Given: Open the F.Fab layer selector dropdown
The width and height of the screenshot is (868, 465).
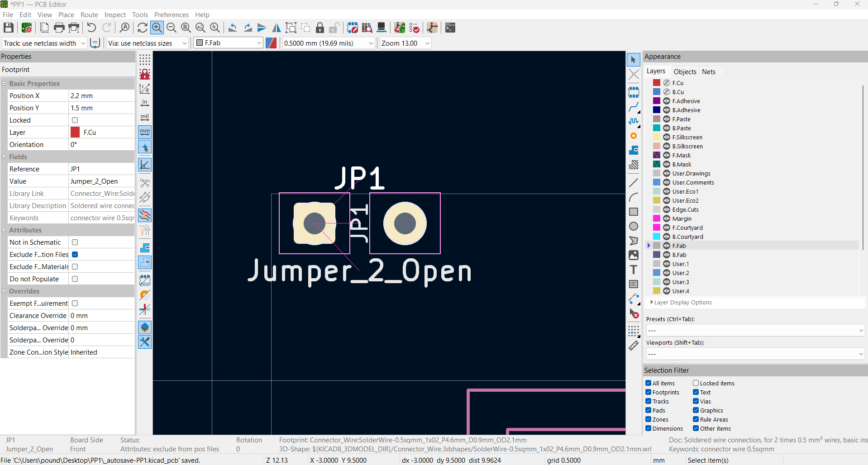Looking at the screenshot, I should pyautogui.click(x=229, y=43).
